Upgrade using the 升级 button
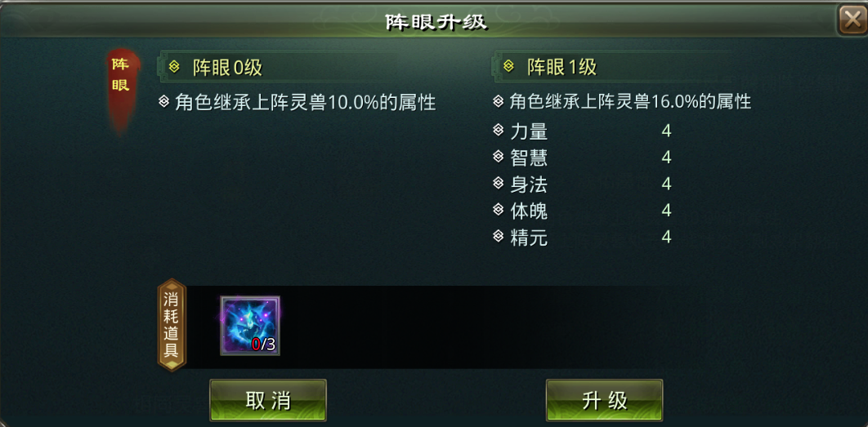This screenshot has height=427, width=868. 605,400
